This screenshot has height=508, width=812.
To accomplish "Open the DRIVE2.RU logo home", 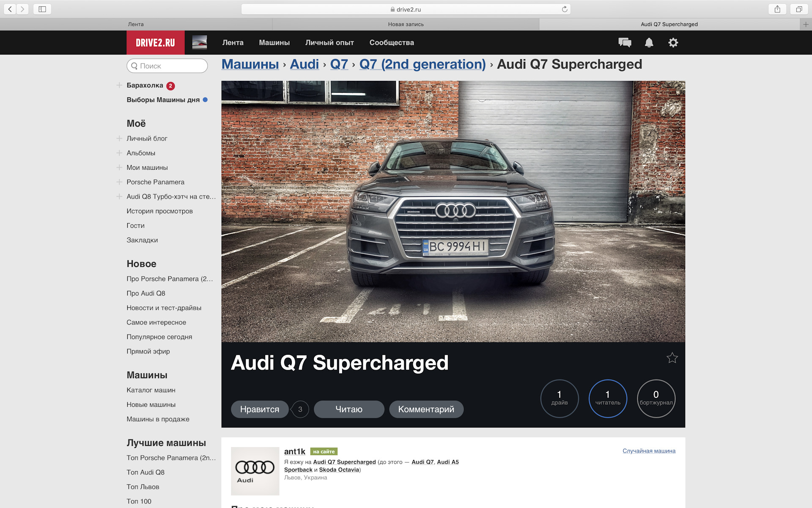I will click(x=155, y=42).
